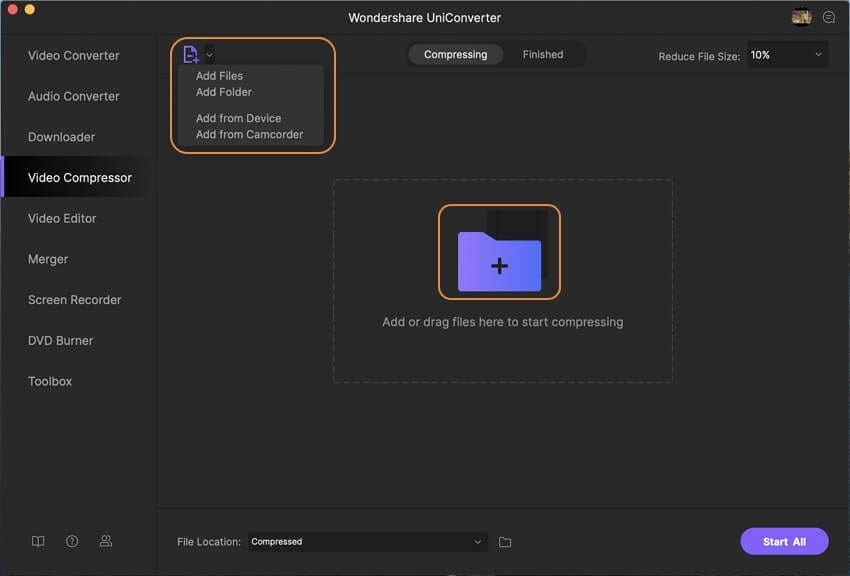
Task: Go to Downloader section
Action: (x=61, y=137)
